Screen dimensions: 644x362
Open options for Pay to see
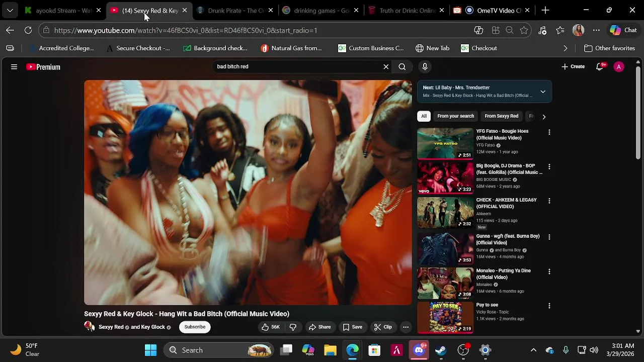549,306
